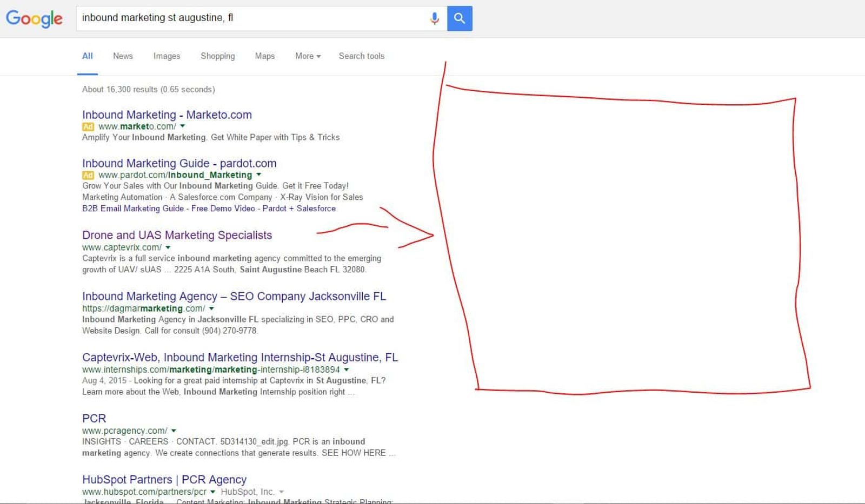Open the PCR result title
Screen dimensions: 865x504
(x=94, y=418)
